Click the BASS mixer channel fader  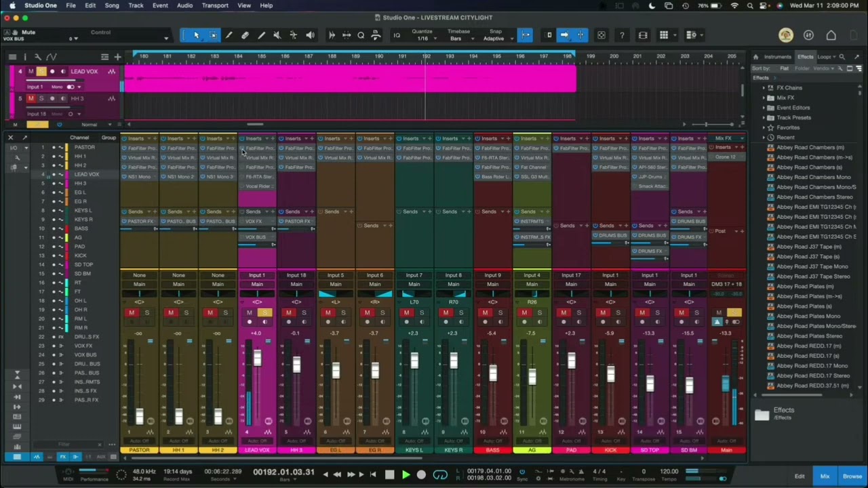pos(493,373)
